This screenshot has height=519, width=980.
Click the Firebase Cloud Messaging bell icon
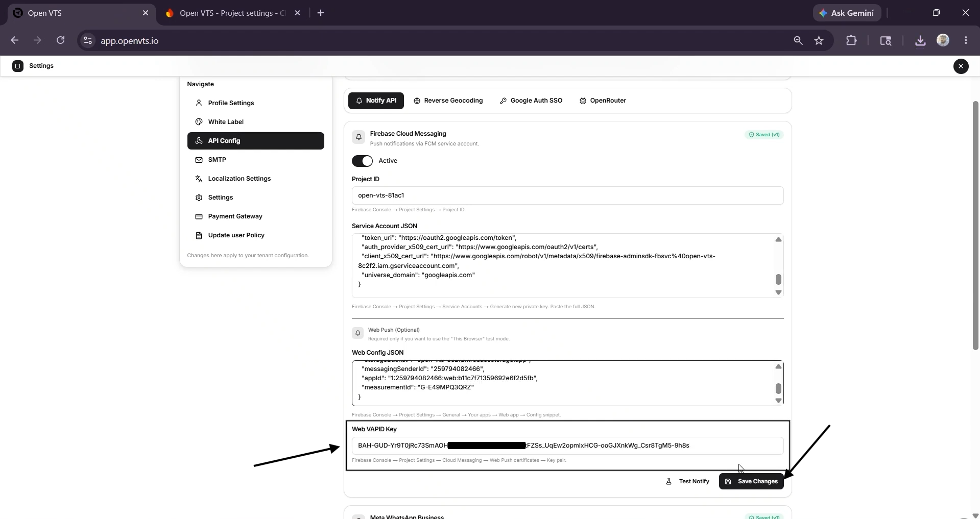pos(358,137)
